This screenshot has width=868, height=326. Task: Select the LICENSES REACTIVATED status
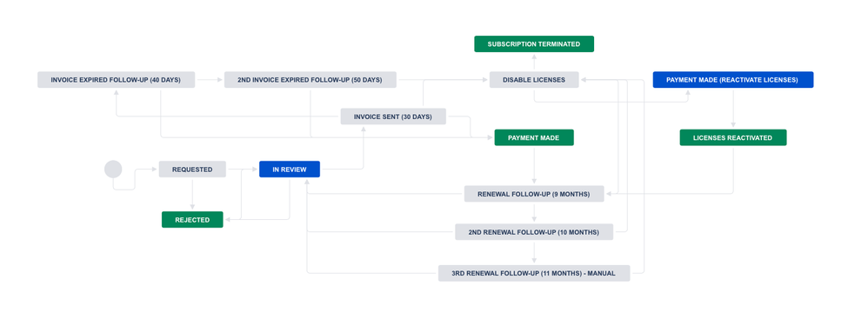(x=733, y=138)
